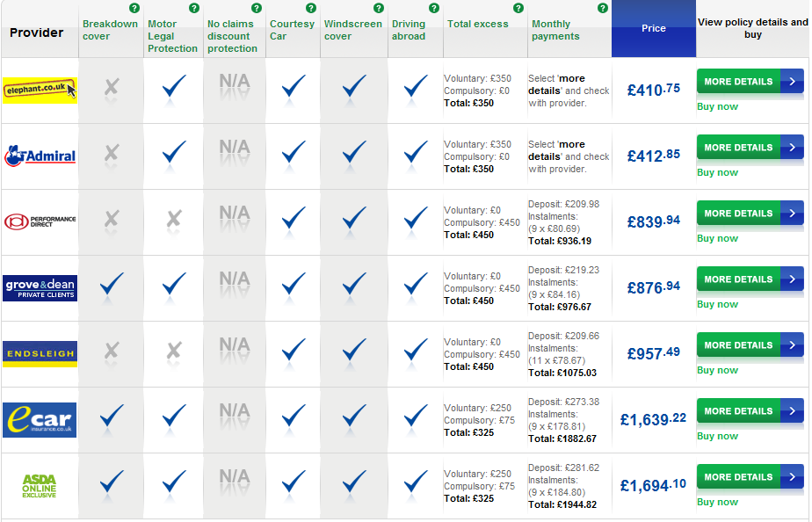Screen dimensions: 812x522
Task: Click help icon for No claims discount protection
Action: click(257, 8)
